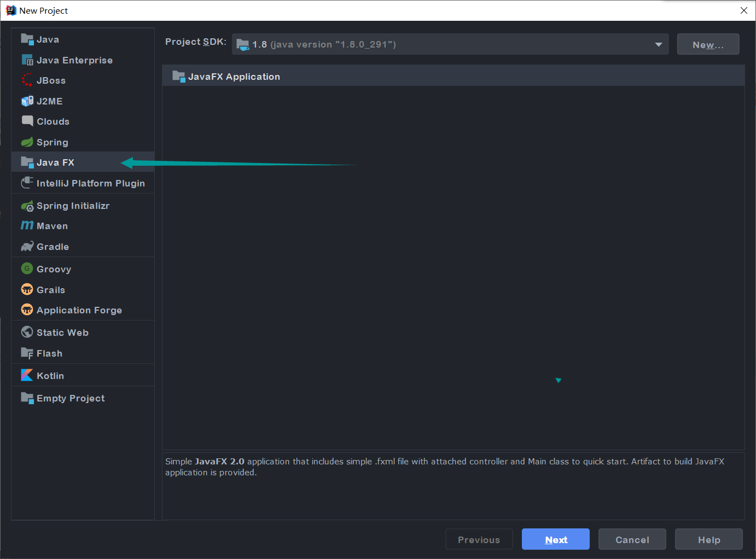
Task: Click the JavaFX Application template icon
Action: pos(179,77)
